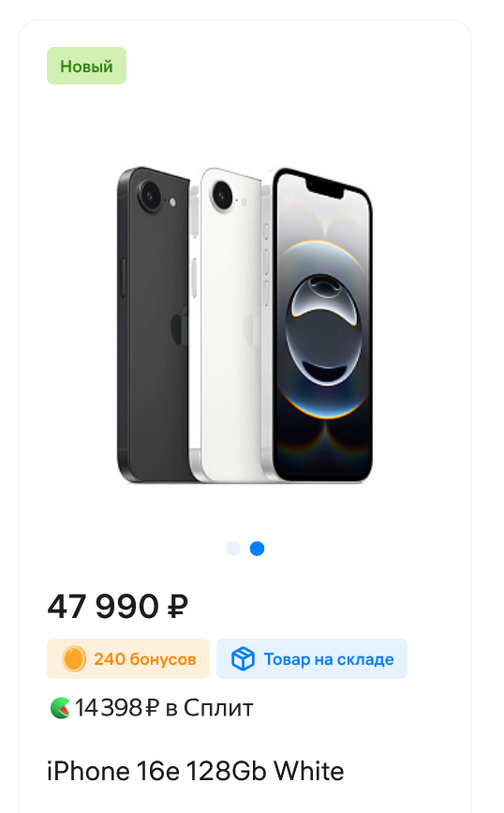Click the black iPhone's camera lens

(x=150, y=195)
